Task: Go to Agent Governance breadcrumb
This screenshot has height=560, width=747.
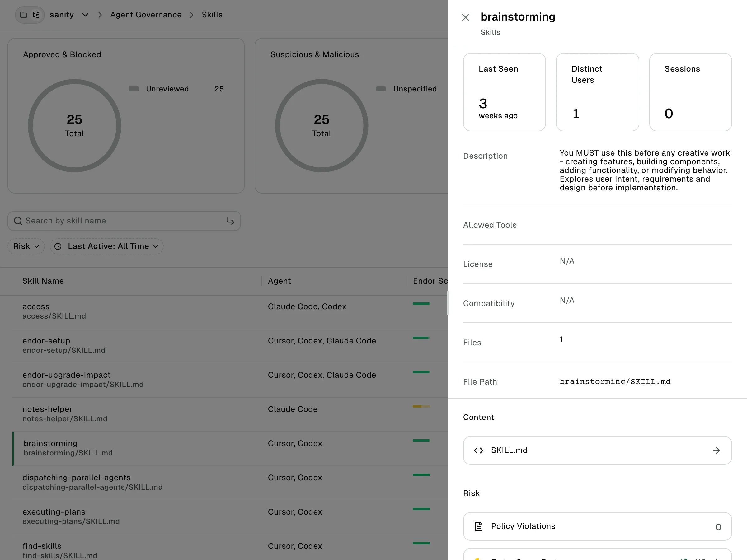Action: point(146,15)
